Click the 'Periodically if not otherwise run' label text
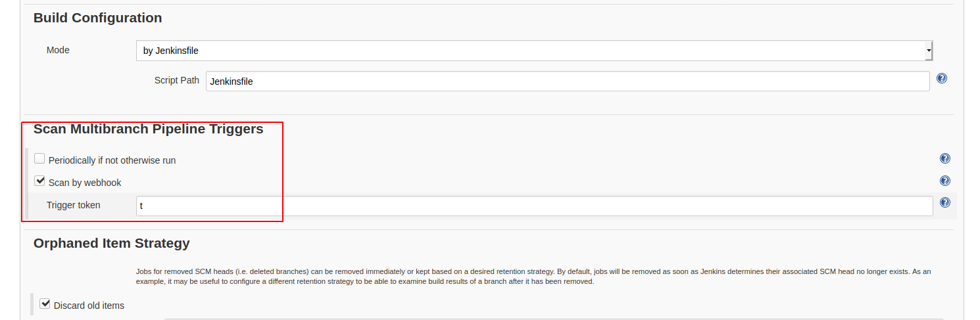Screen dimensions: 980x320 tap(112, 160)
